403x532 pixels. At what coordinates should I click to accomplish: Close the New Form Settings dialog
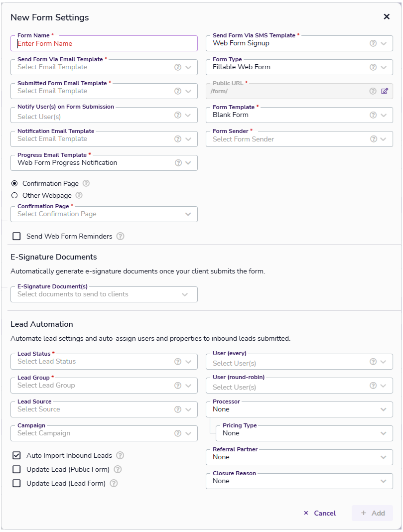click(x=387, y=17)
